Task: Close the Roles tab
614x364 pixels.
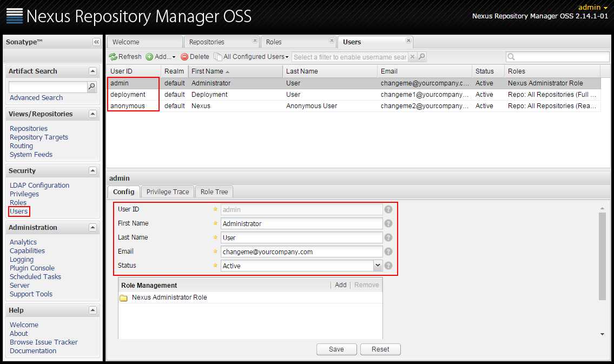Action: point(332,41)
